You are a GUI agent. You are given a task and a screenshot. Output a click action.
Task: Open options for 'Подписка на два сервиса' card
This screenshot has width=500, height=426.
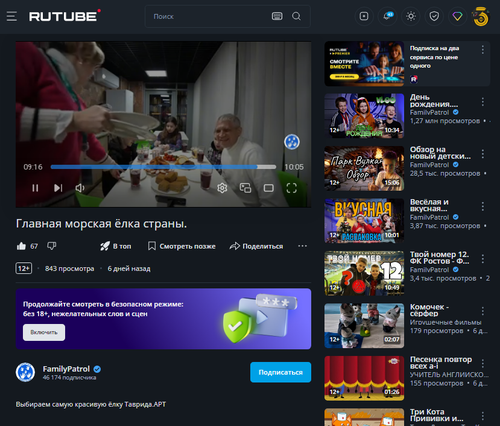pyautogui.click(x=483, y=50)
